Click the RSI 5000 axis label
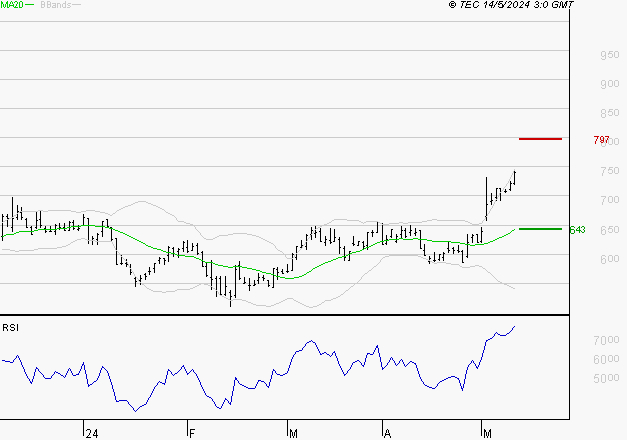The height and width of the screenshot is (440, 627). click(607, 378)
